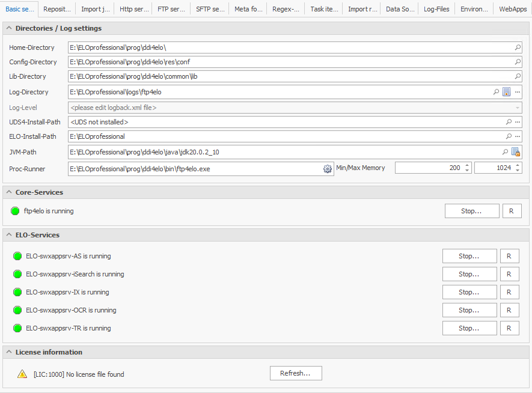Image resolution: width=532 pixels, height=393 pixels.
Task: Open the log file viewer icon in Log-Directory
Action: (507, 92)
